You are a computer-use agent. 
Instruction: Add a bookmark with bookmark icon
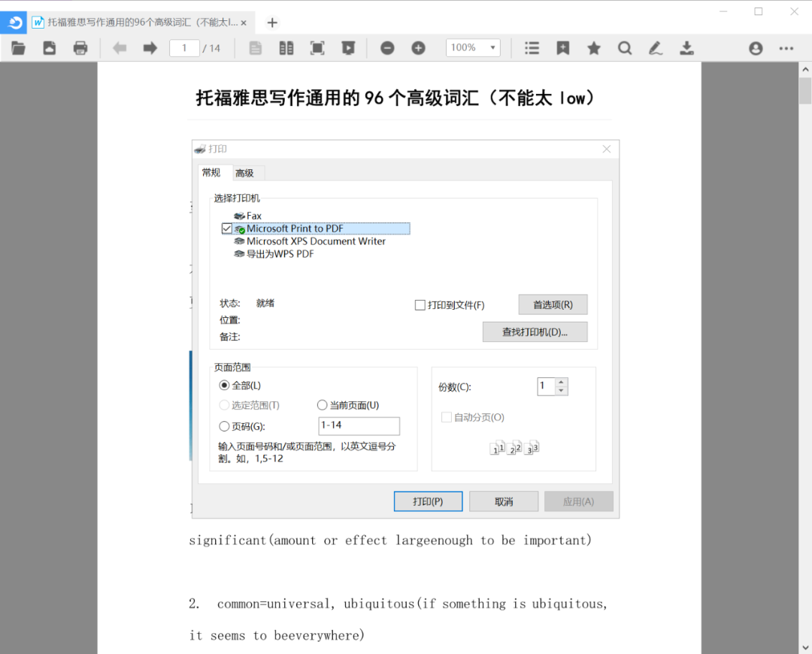pos(563,48)
